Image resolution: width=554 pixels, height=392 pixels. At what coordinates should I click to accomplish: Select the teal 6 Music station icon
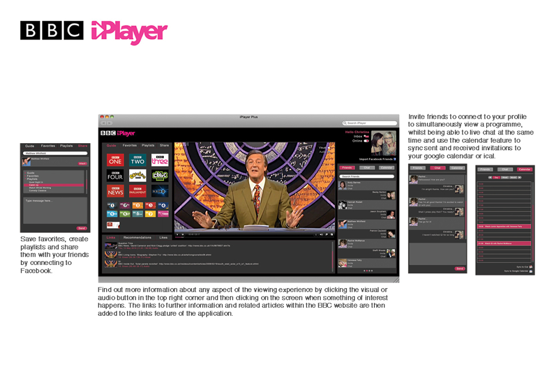click(x=137, y=214)
